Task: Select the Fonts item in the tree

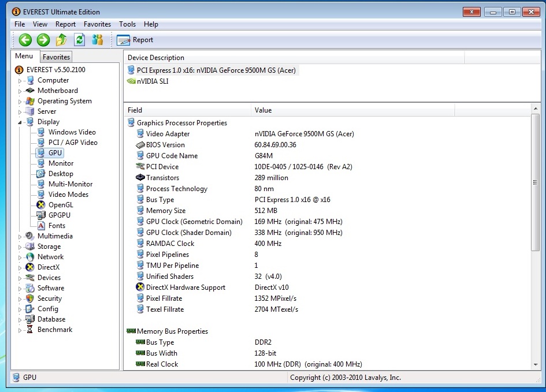Action: tap(57, 226)
